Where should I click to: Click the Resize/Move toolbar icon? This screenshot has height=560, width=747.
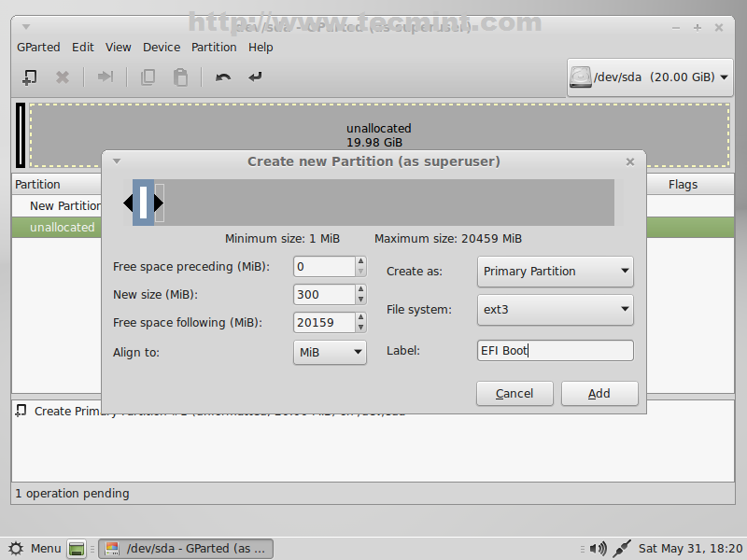(106, 77)
